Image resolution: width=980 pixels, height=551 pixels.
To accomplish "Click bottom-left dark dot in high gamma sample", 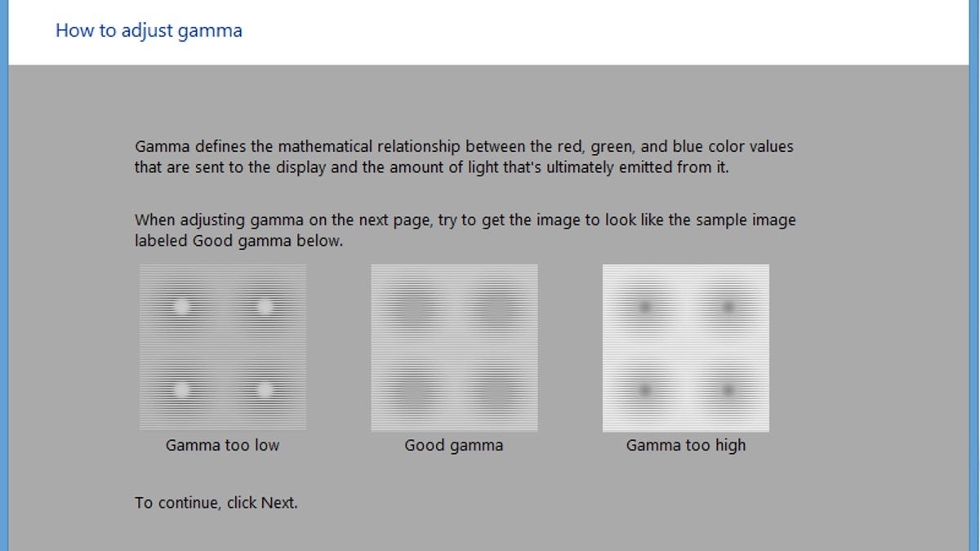I will coord(645,389).
